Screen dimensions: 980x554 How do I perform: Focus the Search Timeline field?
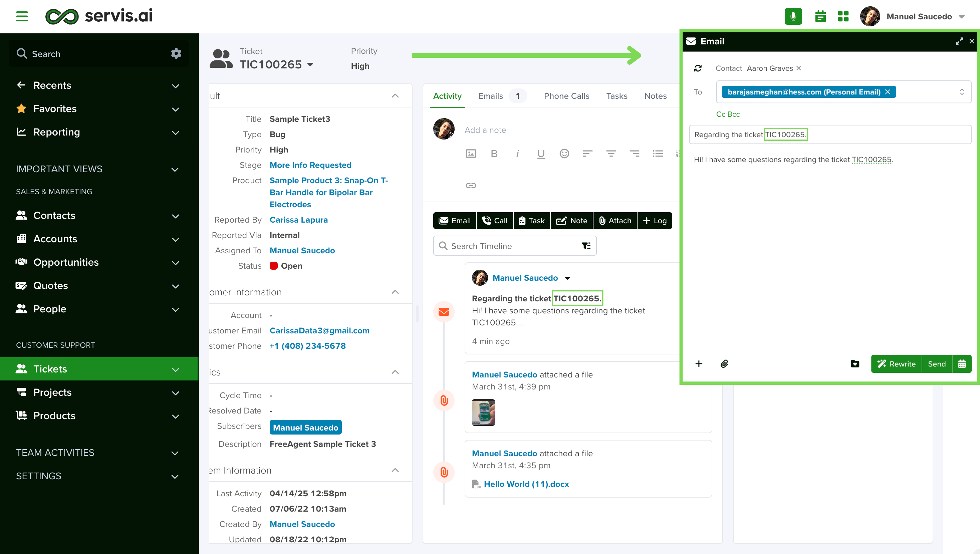point(515,246)
